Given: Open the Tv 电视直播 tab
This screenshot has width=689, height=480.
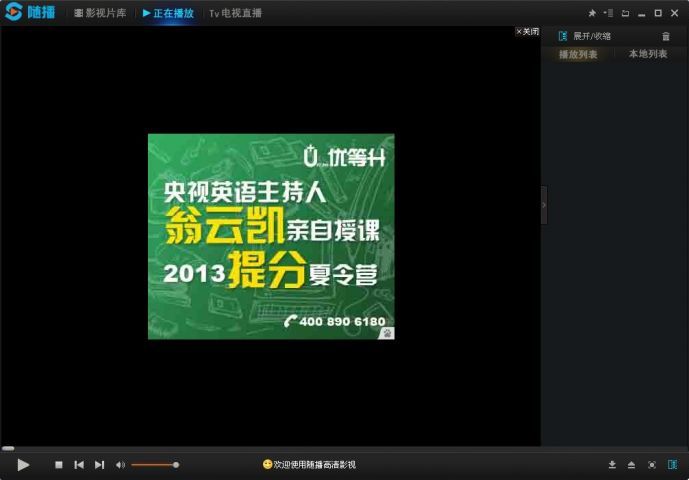Looking at the screenshot, I should click(235, 13).
